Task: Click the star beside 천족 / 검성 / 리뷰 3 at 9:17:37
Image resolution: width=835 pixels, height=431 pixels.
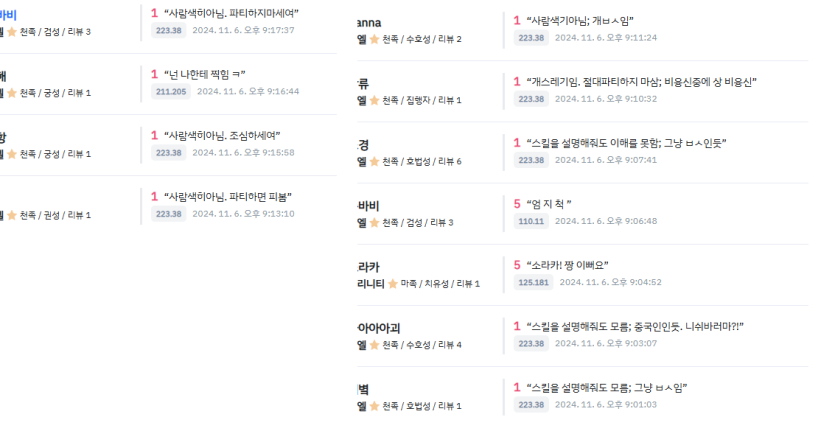Action: pos(12,32)
